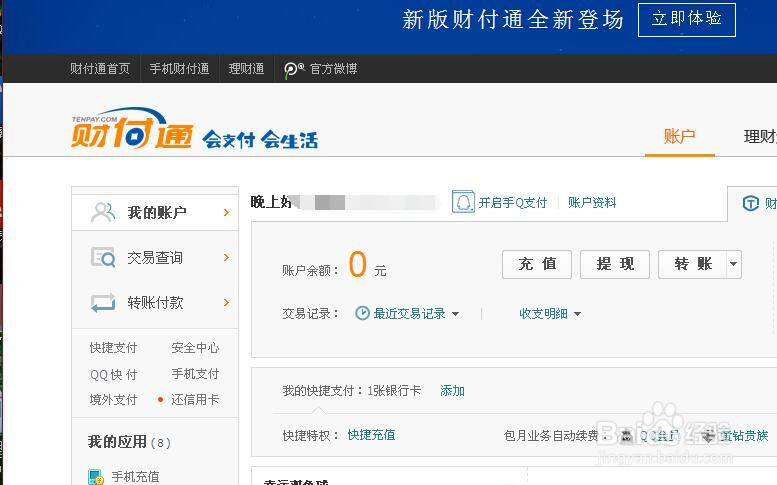Open 理财通 in nav bar
This screenshot has height=485, width=777.
pyautogui.click(x=246, y=68)
